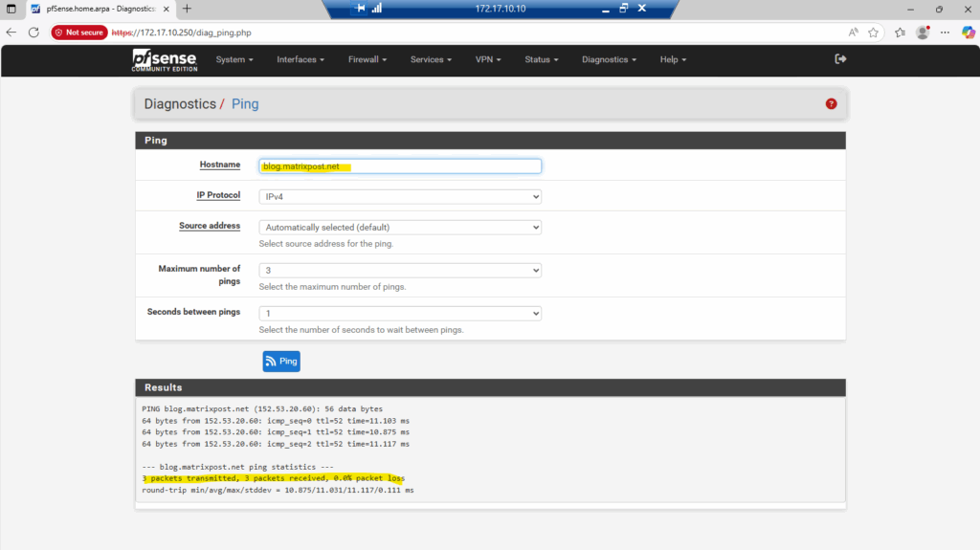Click the IP Protocol label link
Image resolution: width=980 pixels, height=550 pixels.
click(x=218, y=195)
